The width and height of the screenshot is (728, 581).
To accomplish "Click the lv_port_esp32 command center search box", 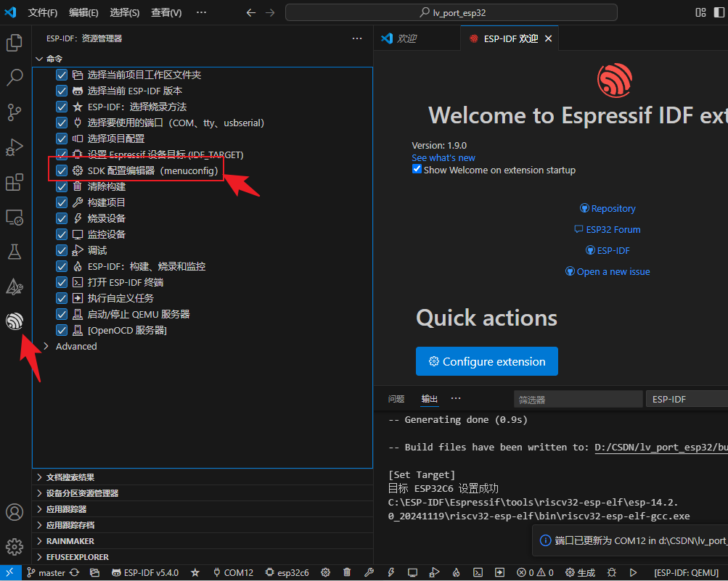I will click(451, 12).
